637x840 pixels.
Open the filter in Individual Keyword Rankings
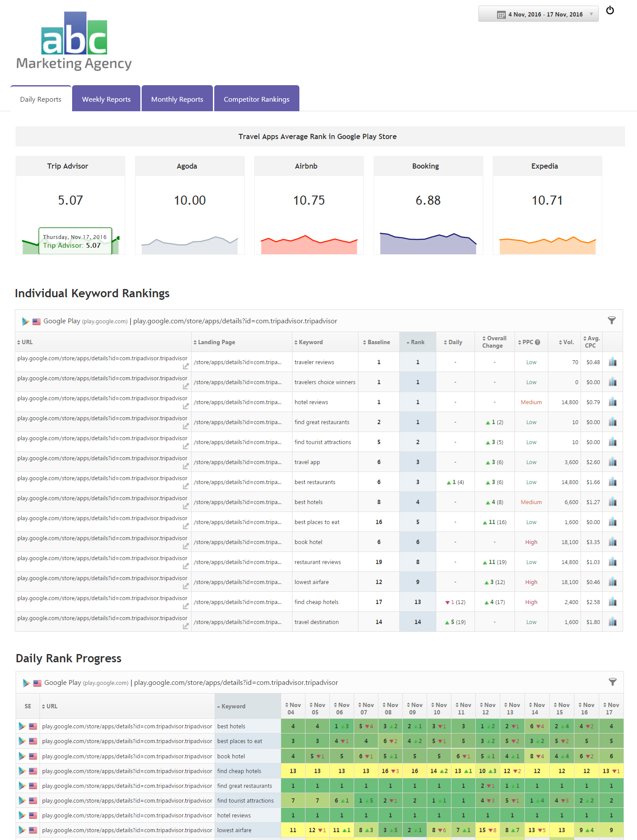point(611,321)
